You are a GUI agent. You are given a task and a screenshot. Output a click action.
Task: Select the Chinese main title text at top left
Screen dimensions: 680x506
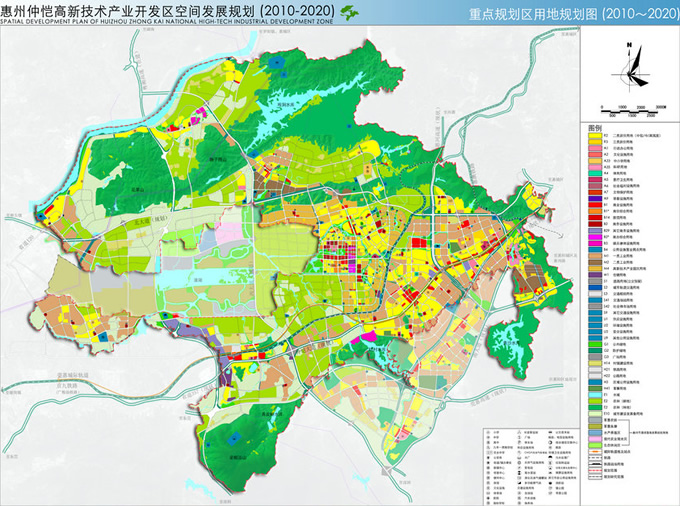point(168,10)
